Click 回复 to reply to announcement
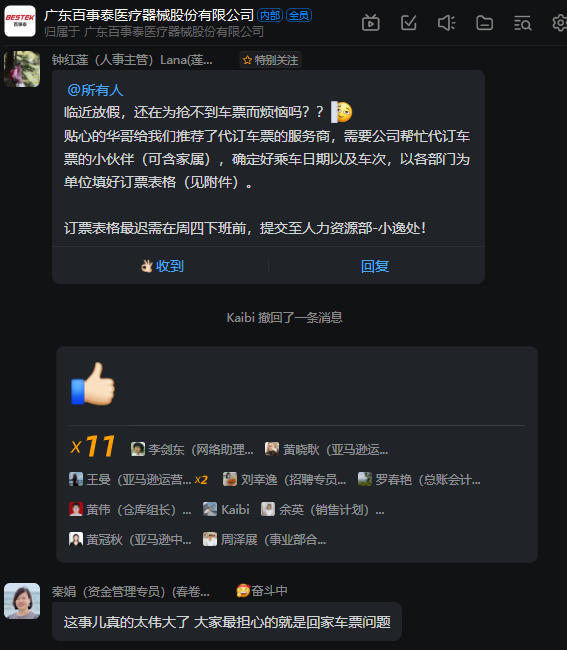This screenshot has height=650, width=567. [375, 266]
